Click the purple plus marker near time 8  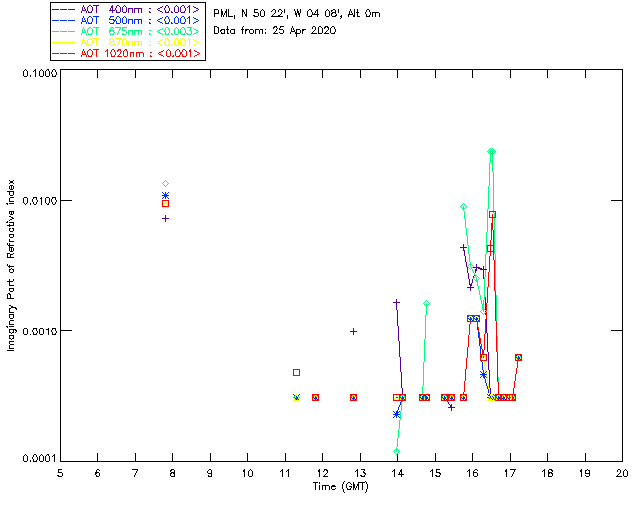coord(165,218)
